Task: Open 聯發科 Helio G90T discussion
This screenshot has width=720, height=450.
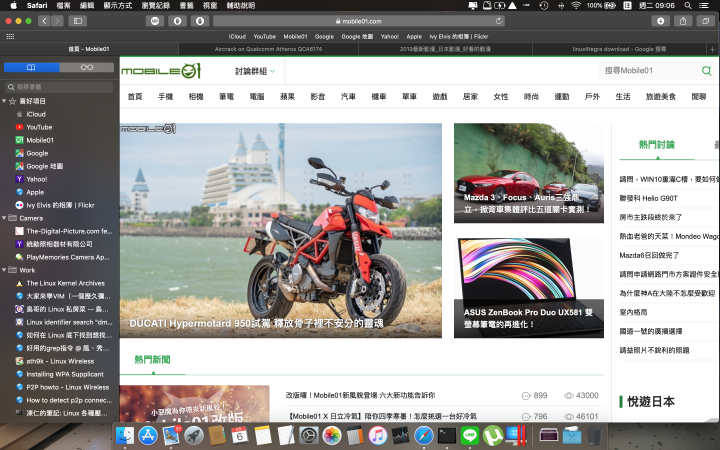Action: (648, 198)
